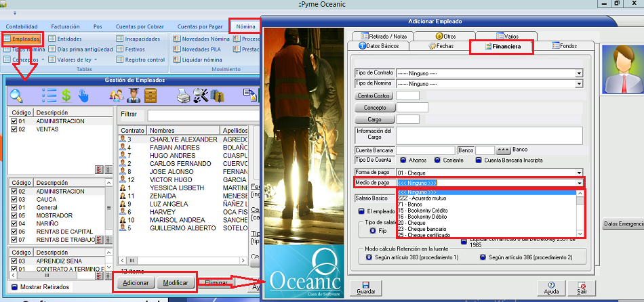Click the Datos Emergencia button
The image size is (644, 302).
coord(623,224)
